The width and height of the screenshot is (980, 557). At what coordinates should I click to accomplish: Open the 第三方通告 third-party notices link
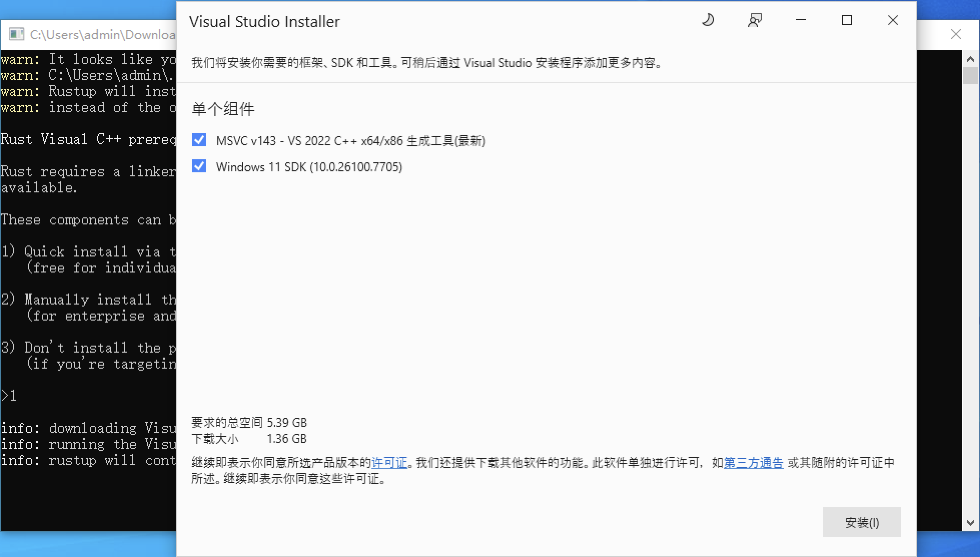753,462
